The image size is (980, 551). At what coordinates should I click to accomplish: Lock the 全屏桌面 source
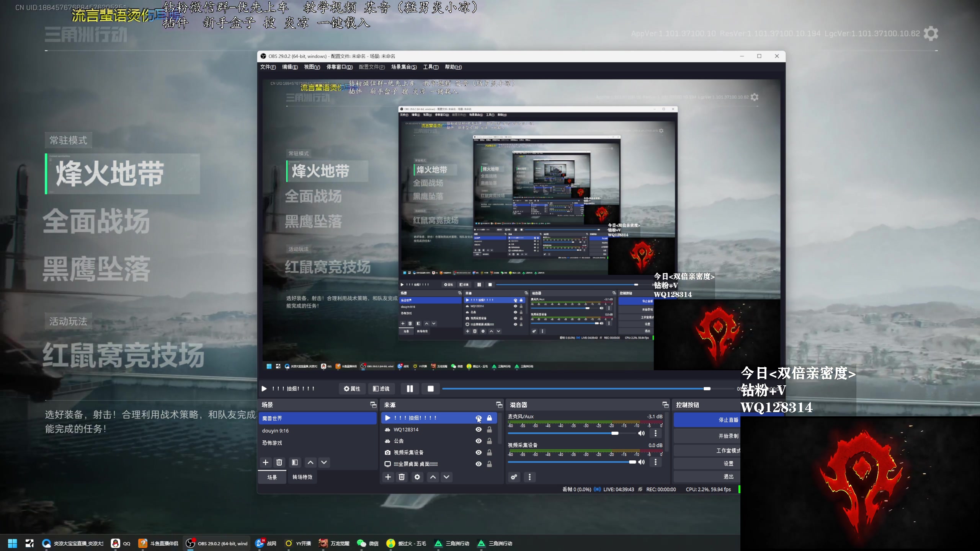pyautogui.click(x=489, y=464)
